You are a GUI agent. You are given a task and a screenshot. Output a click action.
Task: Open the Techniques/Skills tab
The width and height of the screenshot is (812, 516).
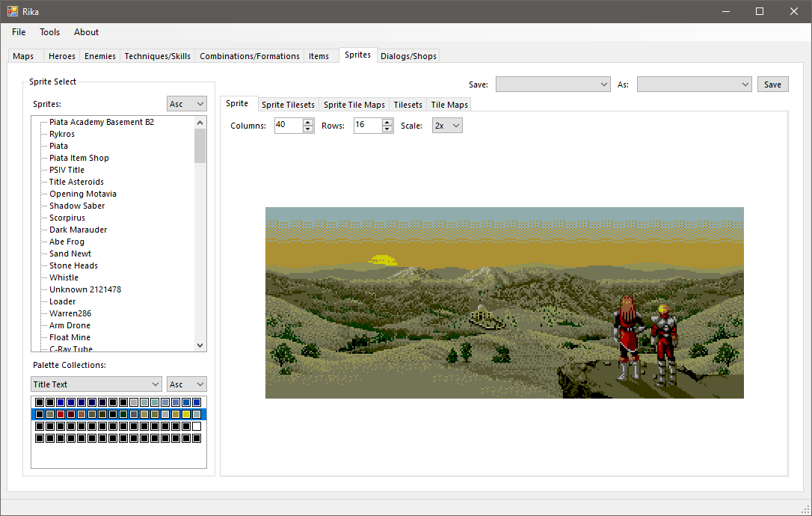158,56
